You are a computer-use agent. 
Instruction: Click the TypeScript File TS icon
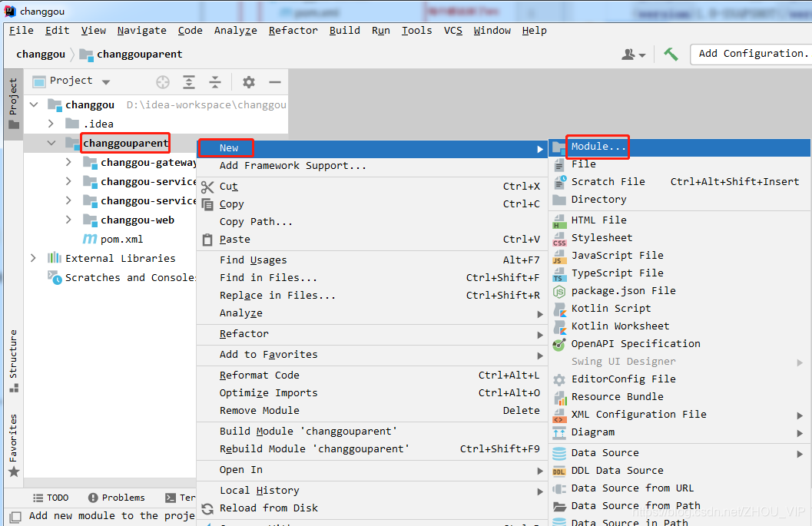(559, 274)
